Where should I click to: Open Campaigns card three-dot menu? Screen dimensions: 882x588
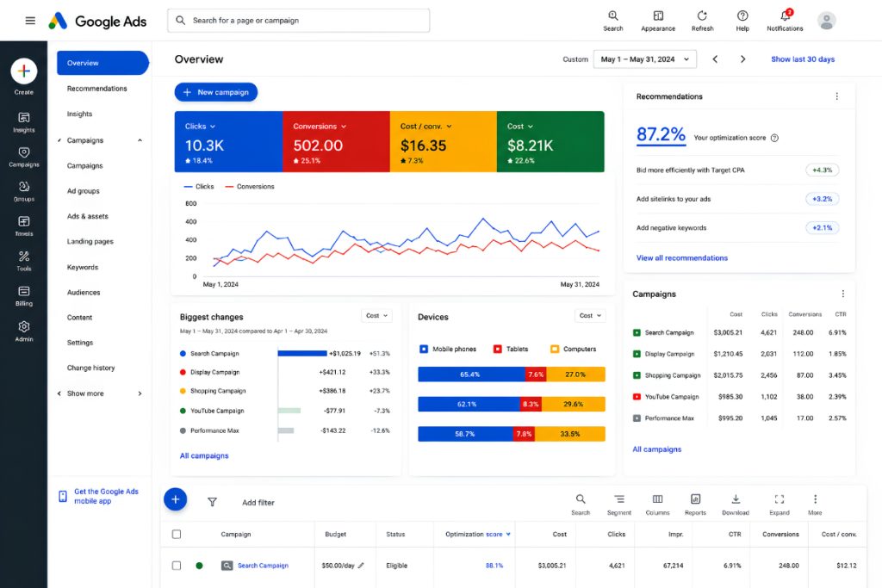pyautogui.click(x=842, y=294)
